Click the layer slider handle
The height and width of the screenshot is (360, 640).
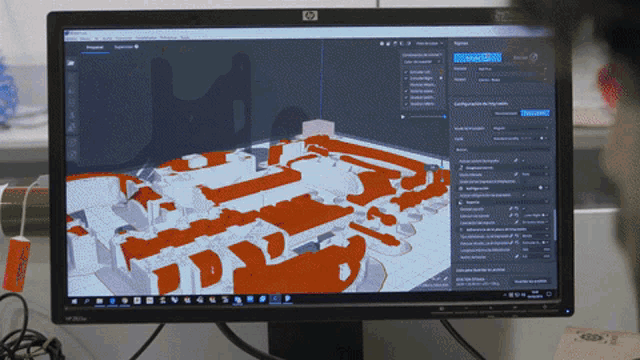pos(442,168)
